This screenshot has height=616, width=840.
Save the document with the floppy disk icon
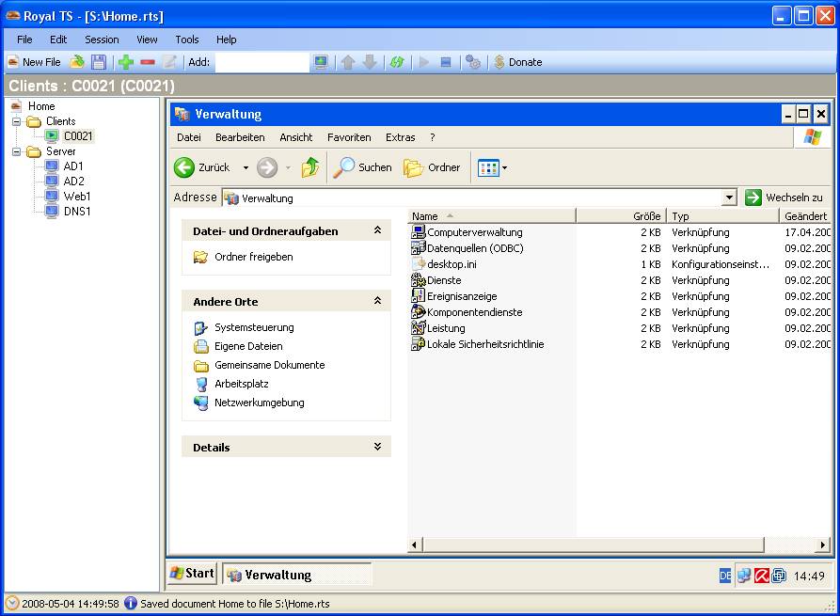tap(99, 62)
